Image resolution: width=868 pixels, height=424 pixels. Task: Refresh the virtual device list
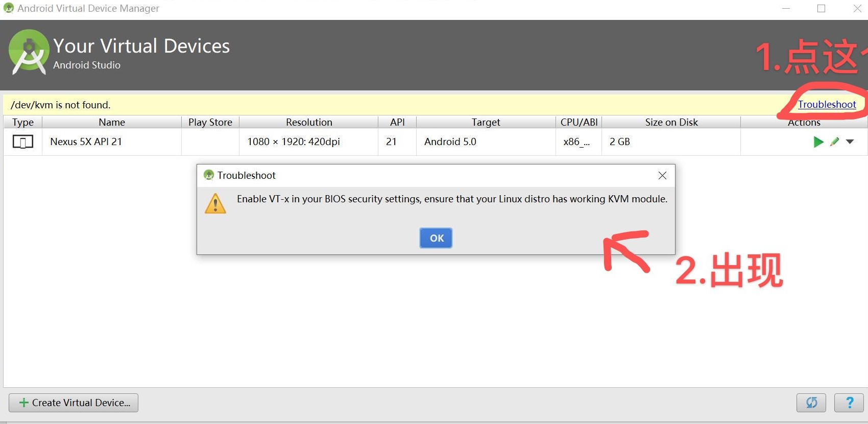tap(811, 403)
